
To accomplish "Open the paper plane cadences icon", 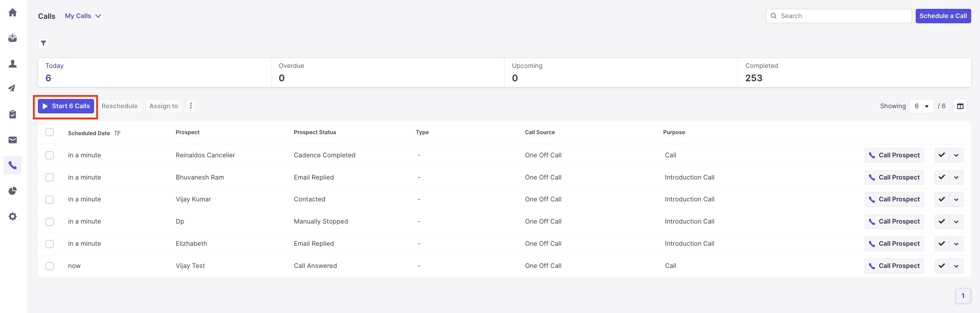I will [x=13, y=88].
